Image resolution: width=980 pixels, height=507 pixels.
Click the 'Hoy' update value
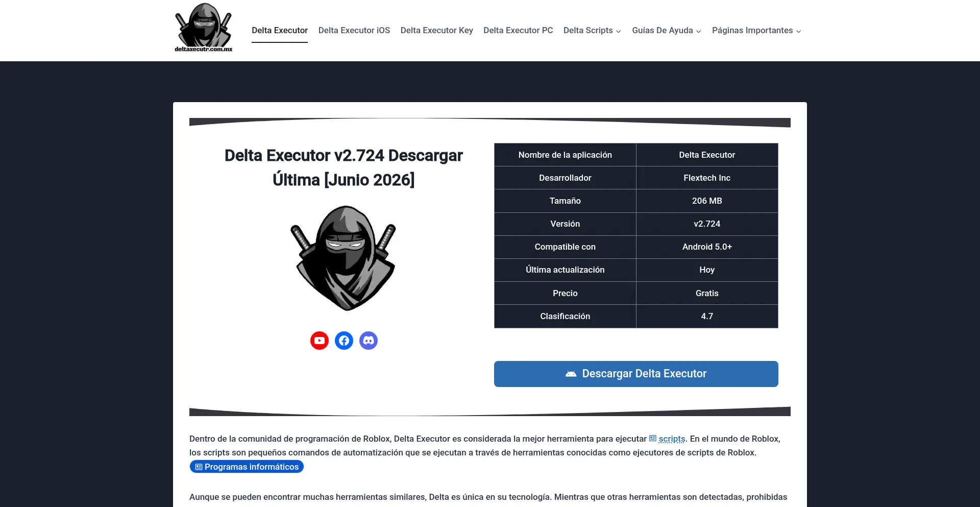tap(707, 270)
